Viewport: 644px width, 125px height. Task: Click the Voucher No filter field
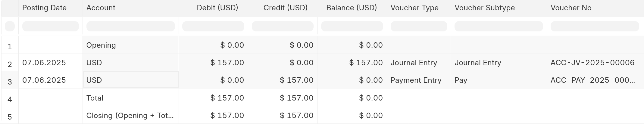point(595,26)
